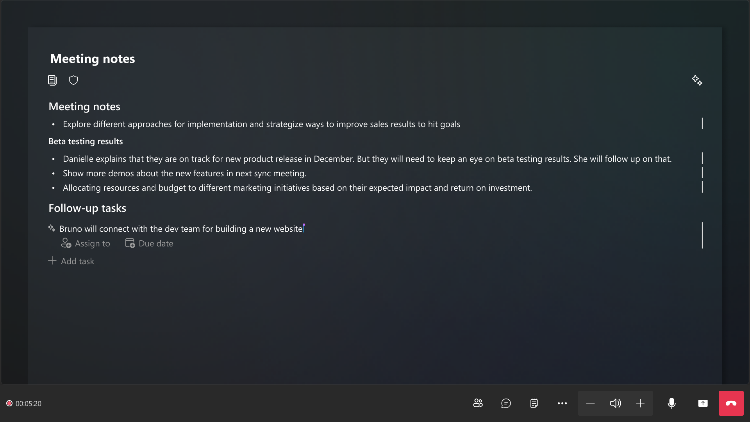The image size is (750, 422).
Task: Click the recording timer indicator
Action: point(24,403)
